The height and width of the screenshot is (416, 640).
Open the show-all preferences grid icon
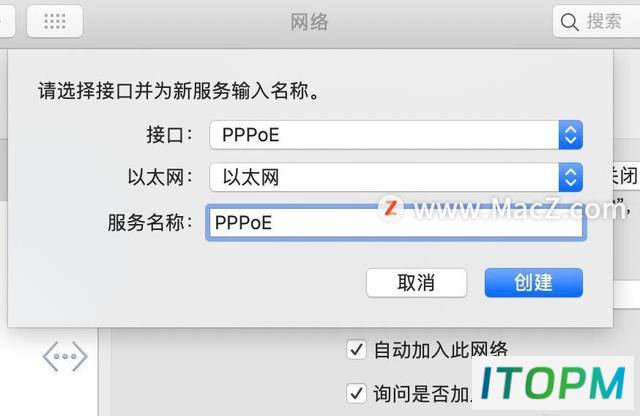[55, 21]
